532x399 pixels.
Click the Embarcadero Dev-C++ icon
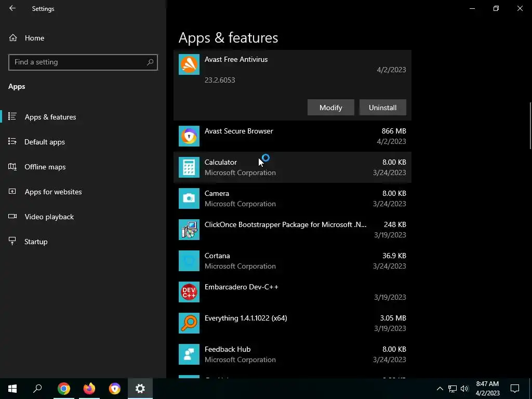click(x=189, y=292)
